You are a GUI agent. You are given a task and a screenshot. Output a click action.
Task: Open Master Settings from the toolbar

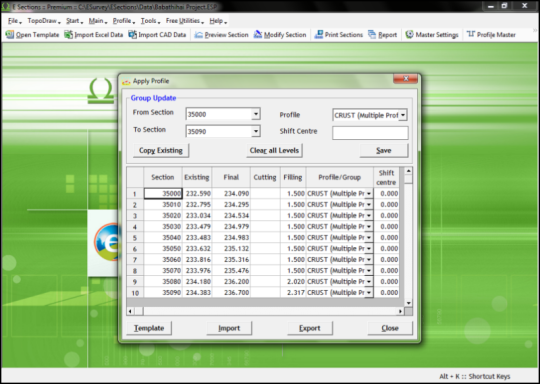[x=432, y=34]
